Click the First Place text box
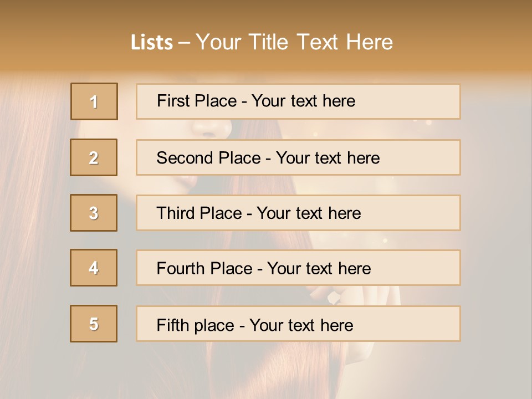 [298, 101]
